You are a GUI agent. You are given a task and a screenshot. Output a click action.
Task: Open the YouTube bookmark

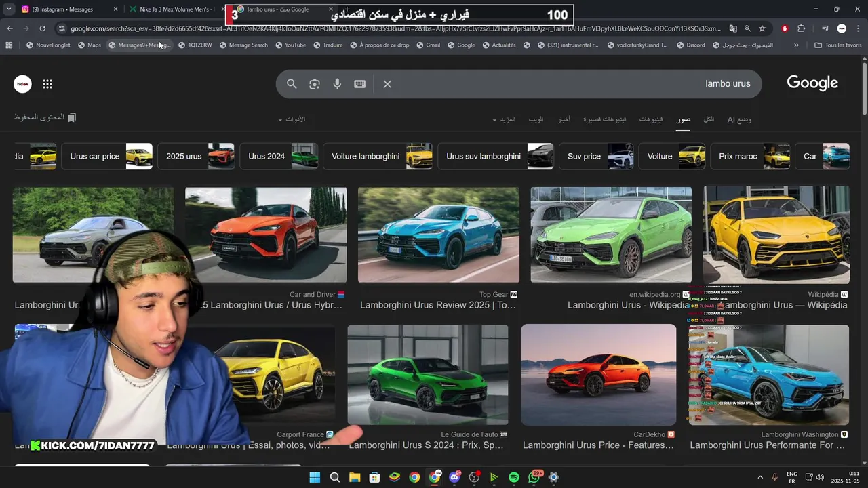coord(290,45)
